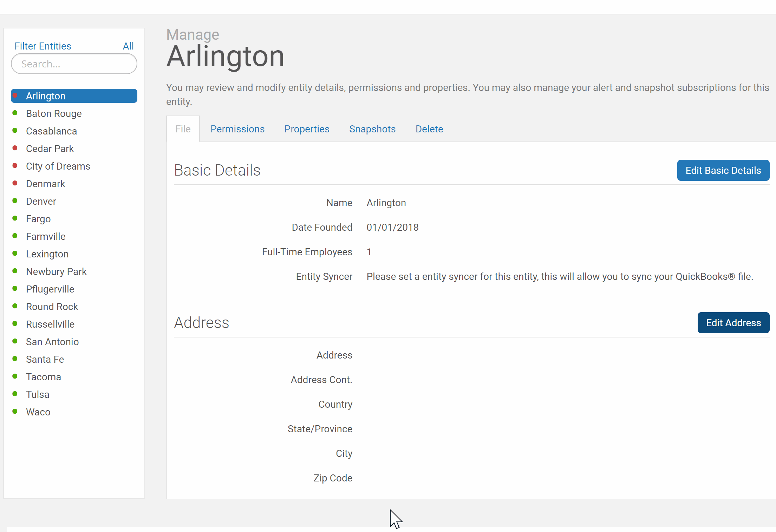This screenshot has width=776, height=532.
Task: Select Baton Rouge from entity list
Action: 54,113
